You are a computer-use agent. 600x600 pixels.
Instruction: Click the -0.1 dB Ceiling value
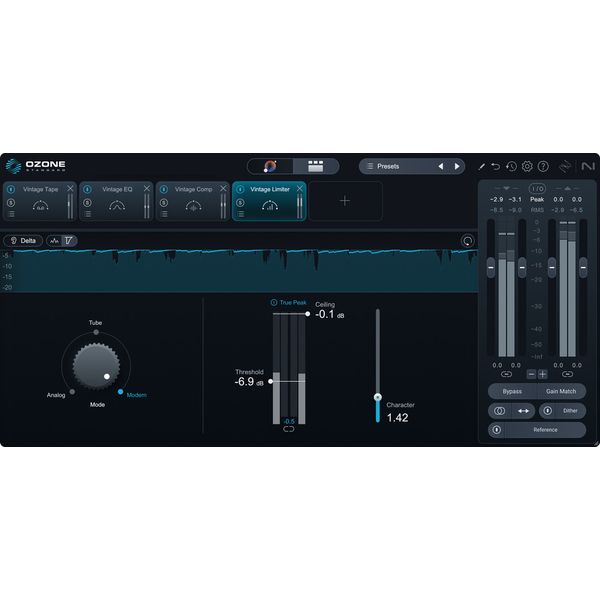(329, 315)
